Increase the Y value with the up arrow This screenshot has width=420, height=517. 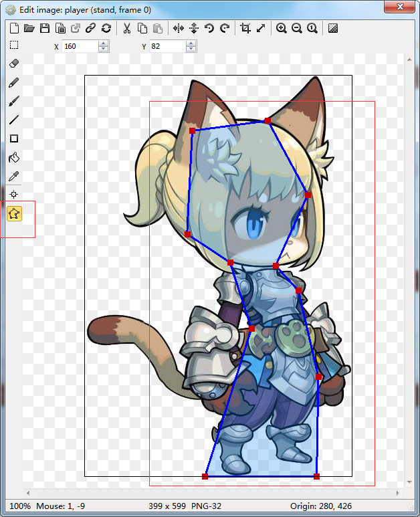tap(191, 43)
